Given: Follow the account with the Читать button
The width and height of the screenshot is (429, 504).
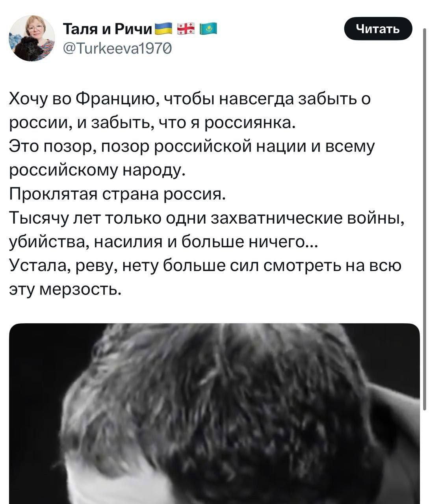Looking at the screenshot, I should [x=378, y=28].
